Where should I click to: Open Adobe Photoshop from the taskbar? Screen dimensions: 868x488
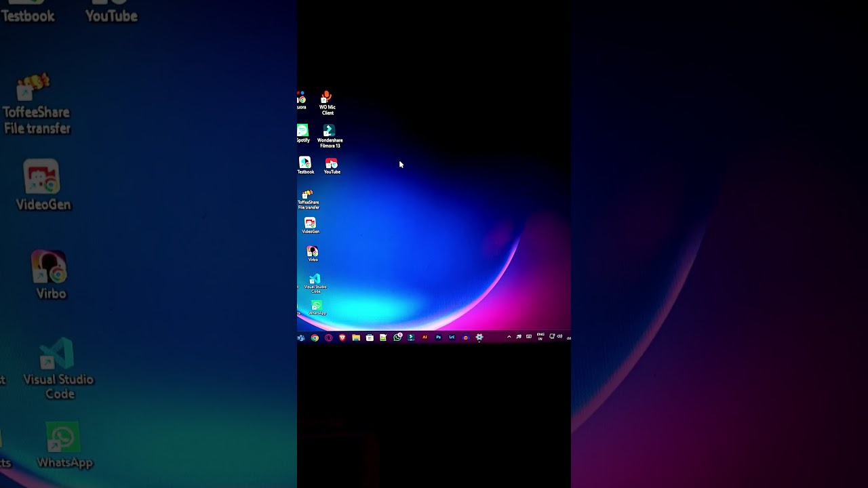(x=438, y=338)
